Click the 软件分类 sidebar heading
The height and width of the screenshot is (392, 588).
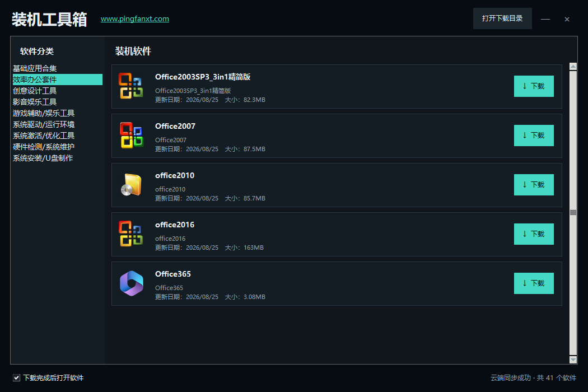(37, 51)
